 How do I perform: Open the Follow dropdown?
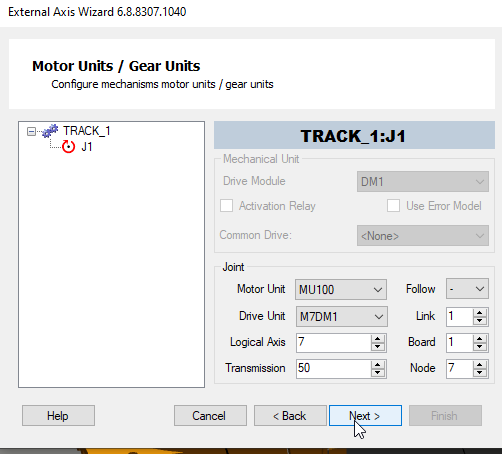tap(467, 289)
